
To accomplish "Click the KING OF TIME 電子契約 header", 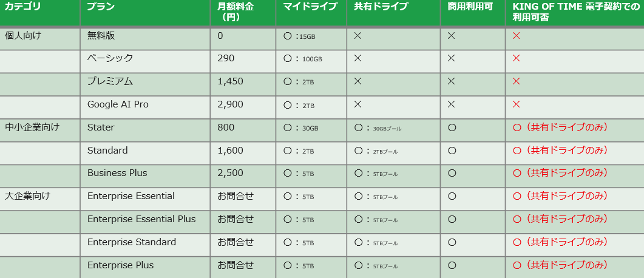I will (x=576, y=12).
